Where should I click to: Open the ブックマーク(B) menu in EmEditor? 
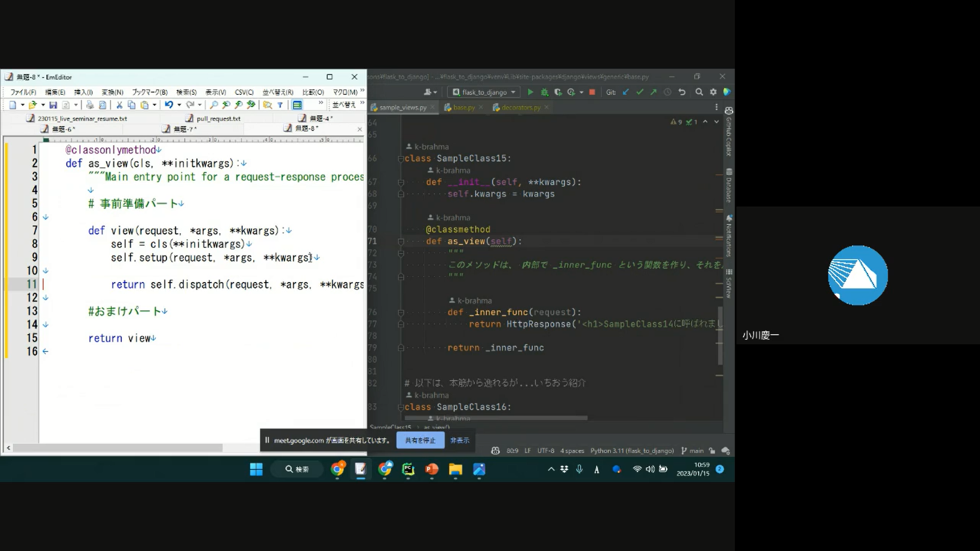(150, 92)
